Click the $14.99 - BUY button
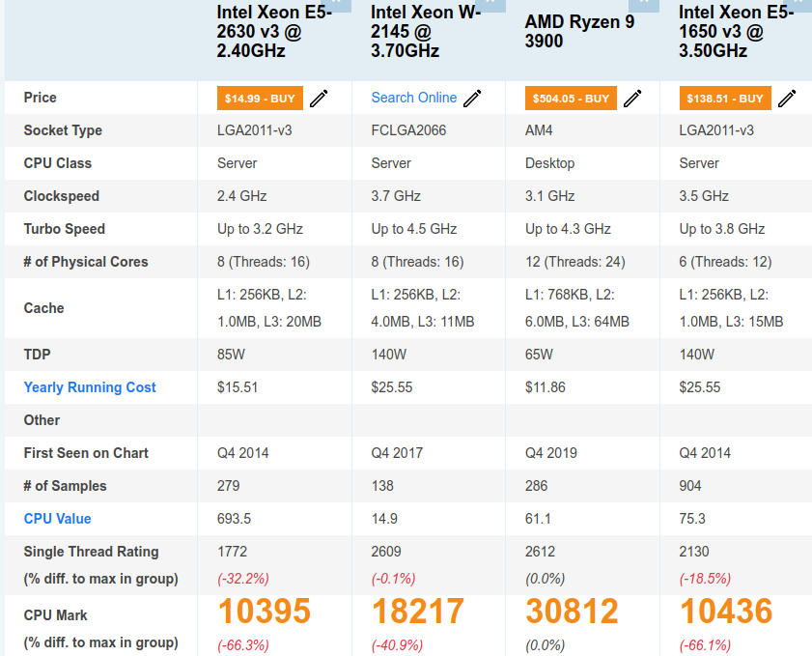 261,99
